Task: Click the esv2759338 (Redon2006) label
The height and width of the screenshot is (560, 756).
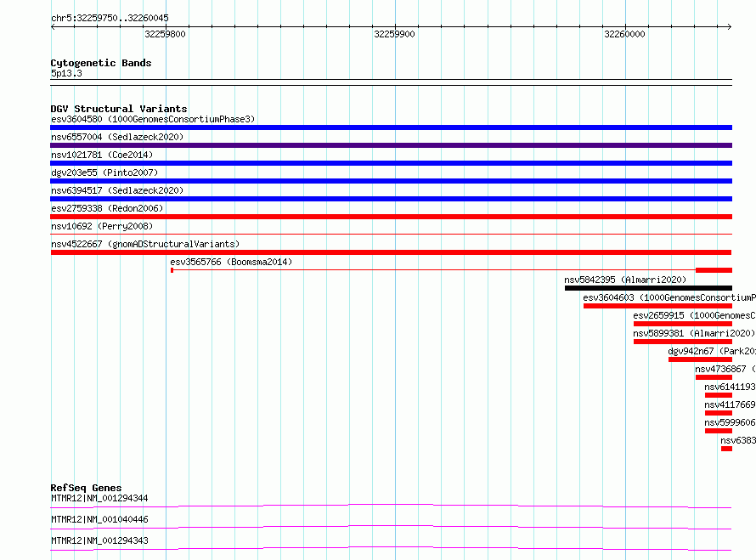Action: point(107,208)
